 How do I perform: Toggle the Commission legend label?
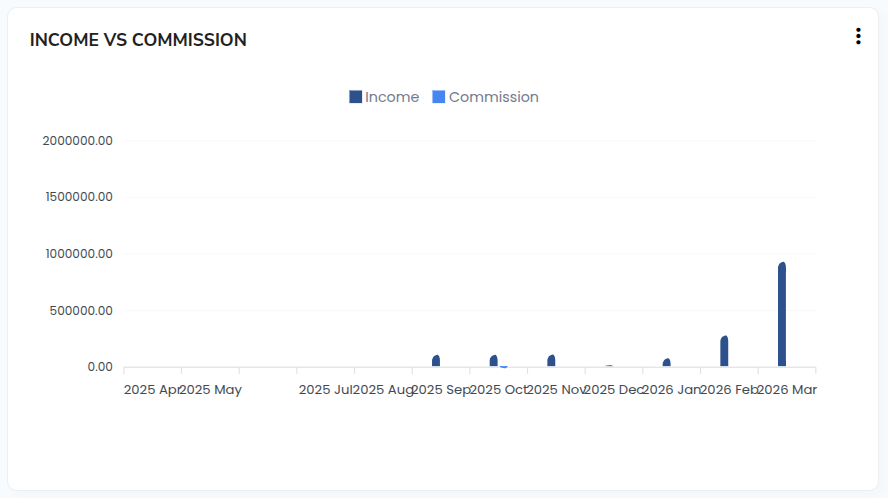493,97
